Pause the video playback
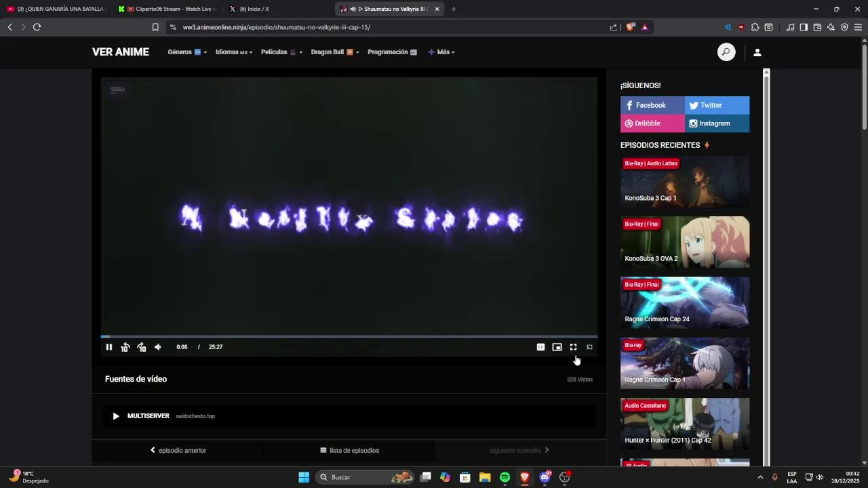Viewport: 868px width, 488px height. (108, 347)
